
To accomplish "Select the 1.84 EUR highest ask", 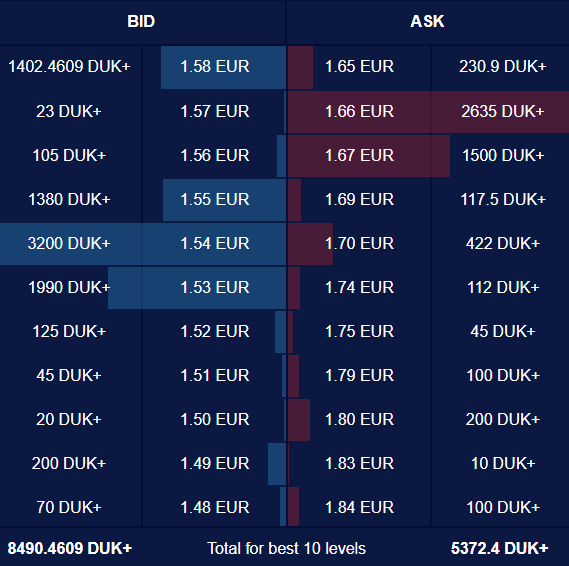I will [359, 508].
